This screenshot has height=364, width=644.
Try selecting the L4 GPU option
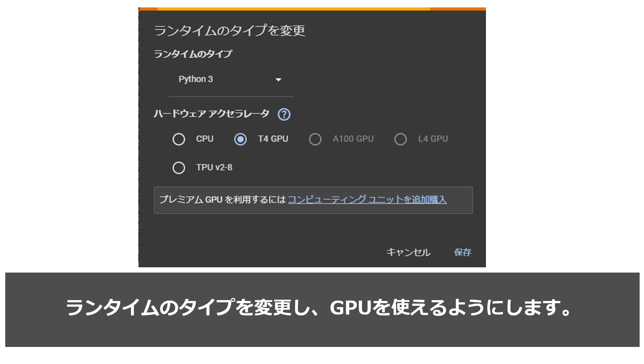click(401, 139)
